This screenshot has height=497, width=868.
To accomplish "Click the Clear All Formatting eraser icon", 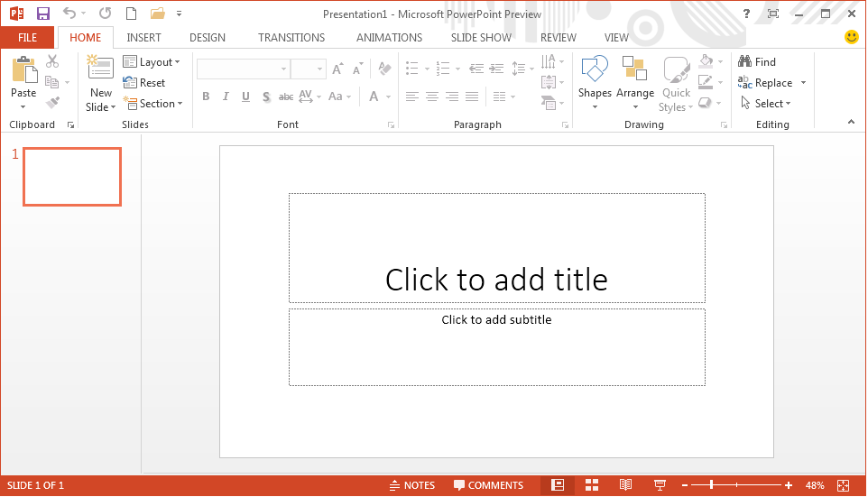I will tap(384, 68).
